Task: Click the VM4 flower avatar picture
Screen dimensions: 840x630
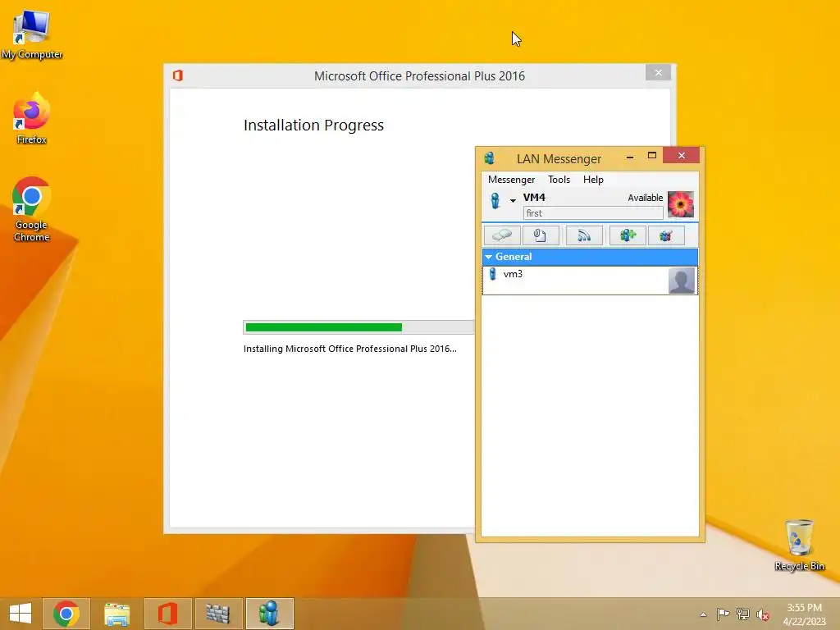Action: click(x=681, y=204)
